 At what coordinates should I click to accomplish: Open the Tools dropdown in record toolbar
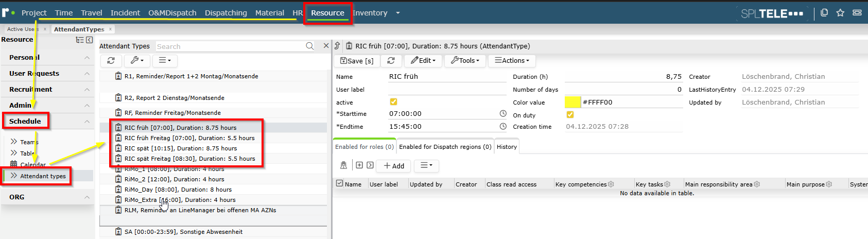464,60
